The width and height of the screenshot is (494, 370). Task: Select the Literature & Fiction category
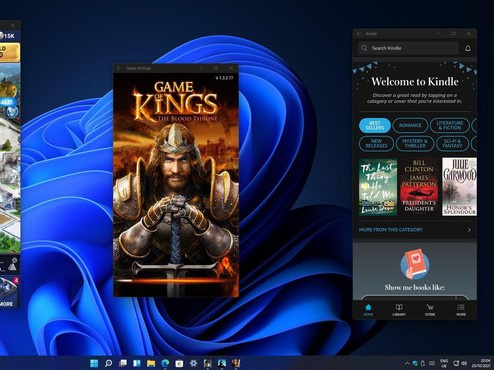[x=450, y=125]
